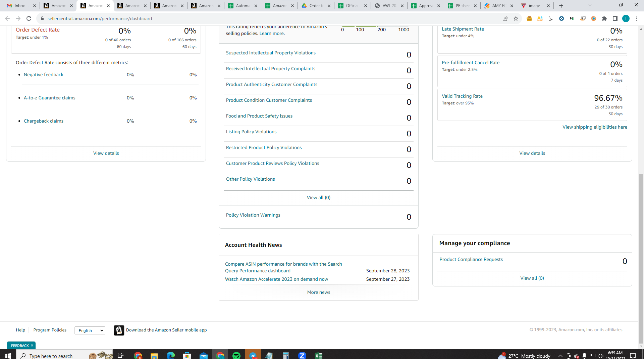Switch to the PR sheet tab
The width and height of the screenshot is (644, 359).
pyautogui.click(x=463, y=6)
